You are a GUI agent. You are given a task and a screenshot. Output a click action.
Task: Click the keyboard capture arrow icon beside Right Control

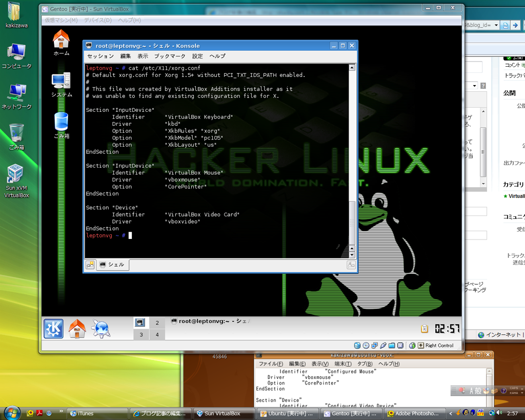[421, 345]
